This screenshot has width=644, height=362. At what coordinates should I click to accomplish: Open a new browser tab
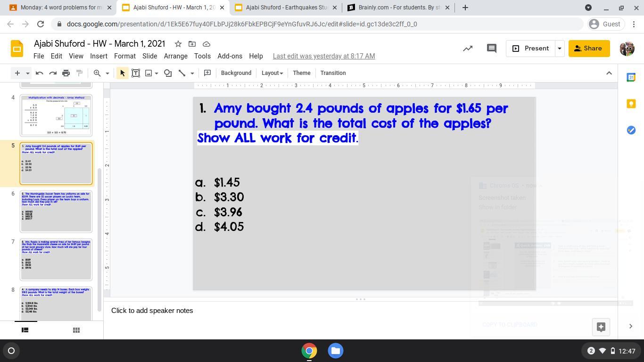(465, 8)
